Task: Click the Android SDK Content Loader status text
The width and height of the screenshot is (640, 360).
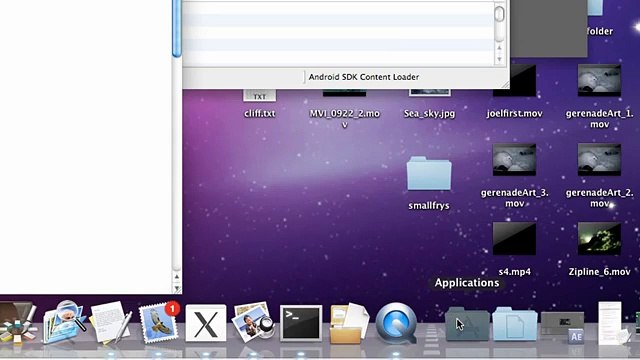Action: 364,77
